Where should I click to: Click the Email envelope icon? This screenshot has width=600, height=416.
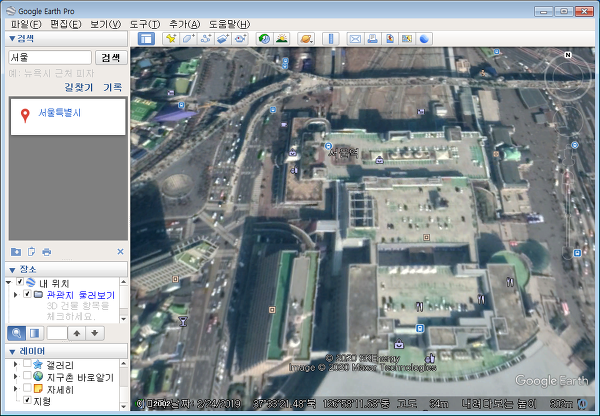coord(355,39)
